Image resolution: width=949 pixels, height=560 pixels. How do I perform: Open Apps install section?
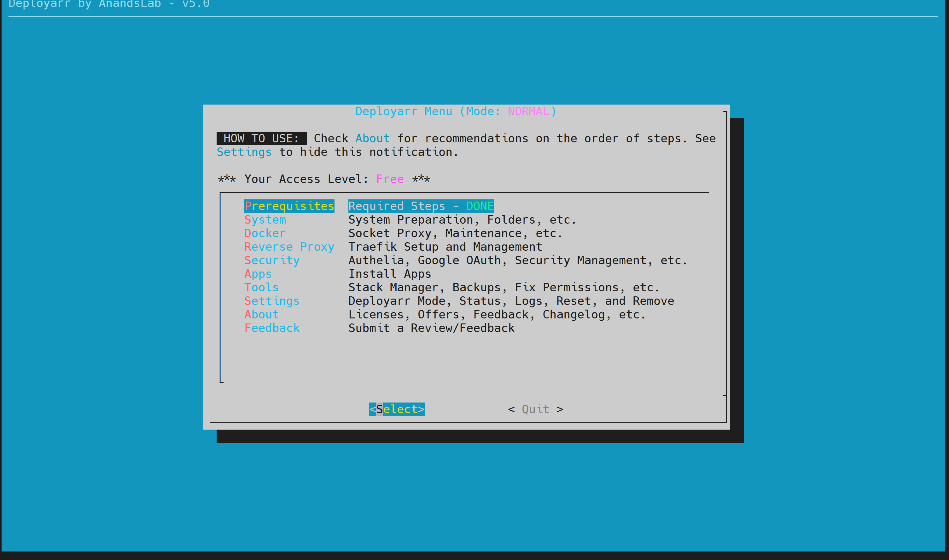coord(258,273)
